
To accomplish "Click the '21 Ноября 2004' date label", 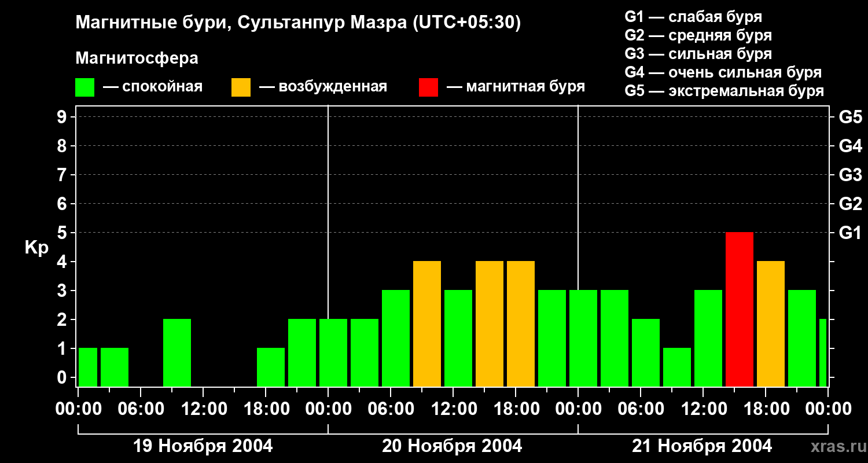I will tap(702, 446).
